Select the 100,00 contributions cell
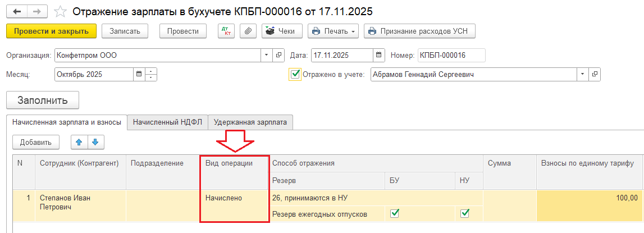Screen dimensions: 644x233 tap(590, 205)
